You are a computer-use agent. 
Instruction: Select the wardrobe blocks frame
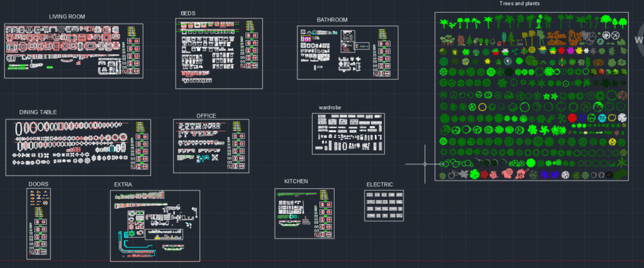[x=348, y=133]
